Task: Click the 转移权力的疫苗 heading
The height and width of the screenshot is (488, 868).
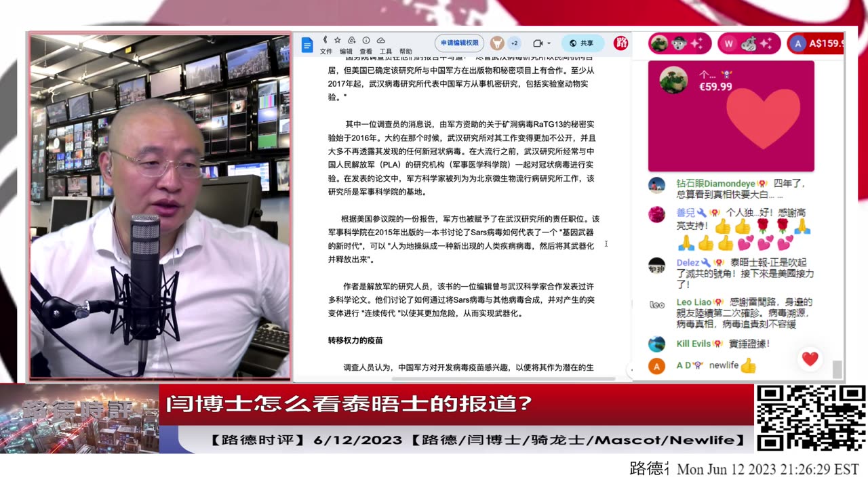Action: 355,340
